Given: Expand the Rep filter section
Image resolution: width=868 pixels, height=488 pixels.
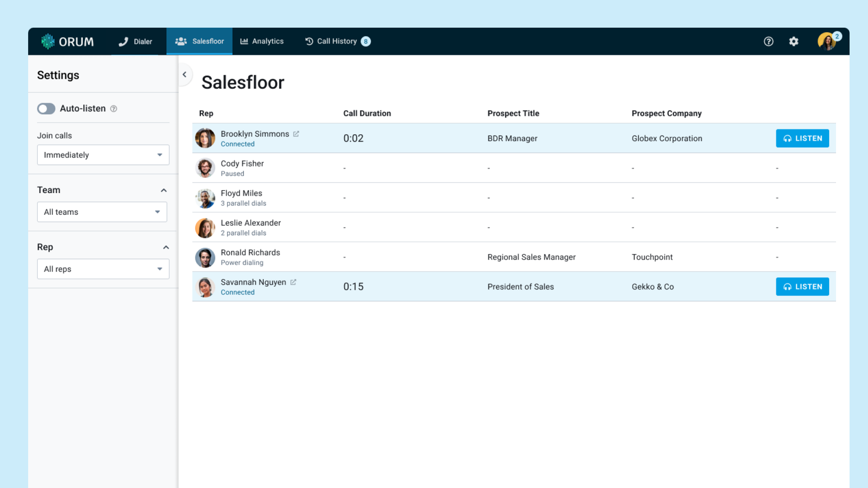Looking at the screenshot, I should coord(164,247).
